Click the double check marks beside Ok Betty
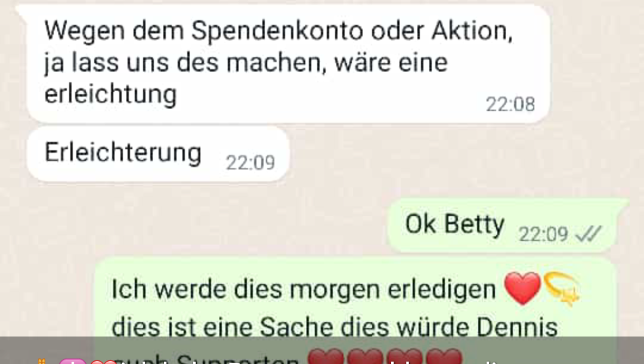644x364 pixels. click(588, 234)
